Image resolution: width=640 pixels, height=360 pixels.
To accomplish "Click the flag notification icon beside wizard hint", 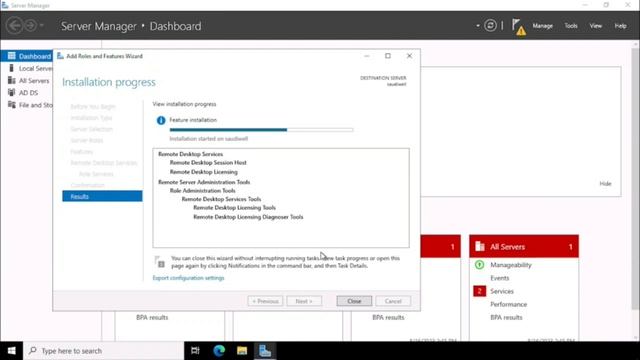I will (x=160, y=262).
